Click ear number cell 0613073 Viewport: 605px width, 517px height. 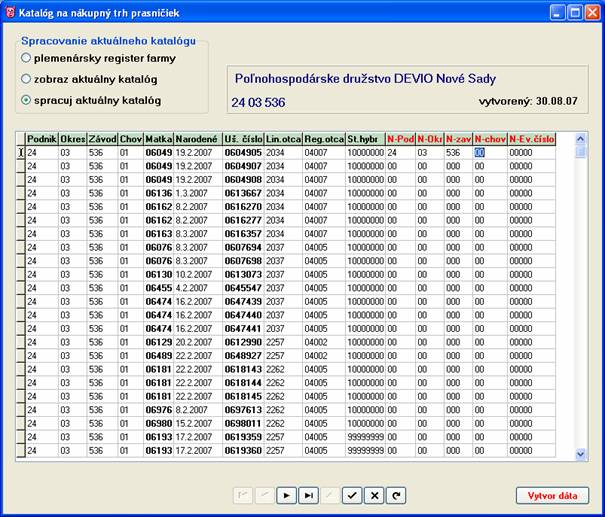tap(243, 275)
